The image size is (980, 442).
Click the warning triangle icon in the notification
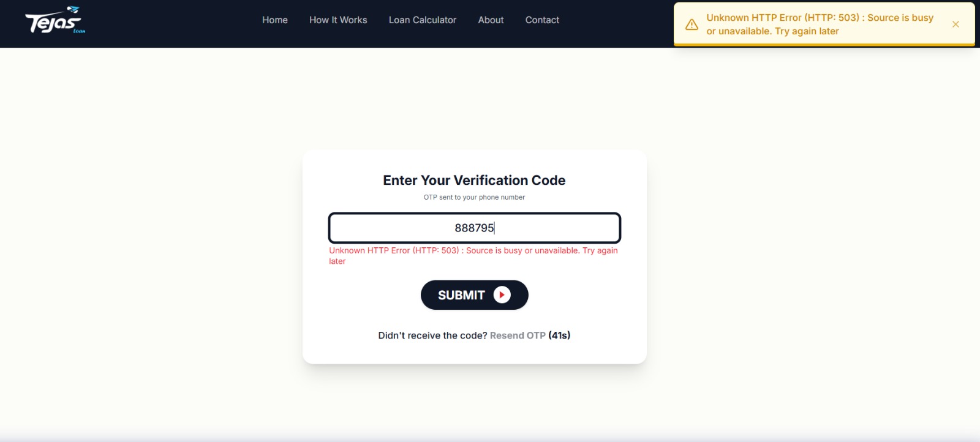pyautogui.click(x=692, y=24)
